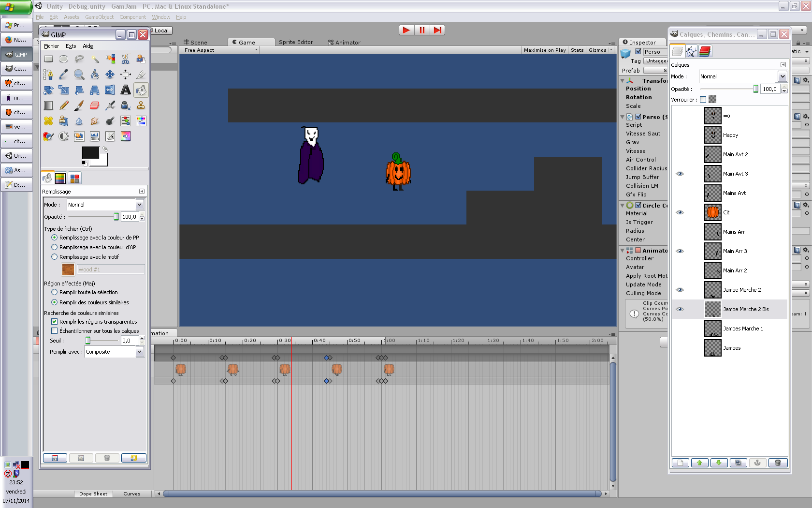Select the Eraser tool
The width and height of the screenshot is (812, 508).
click(x=95, y=105)
